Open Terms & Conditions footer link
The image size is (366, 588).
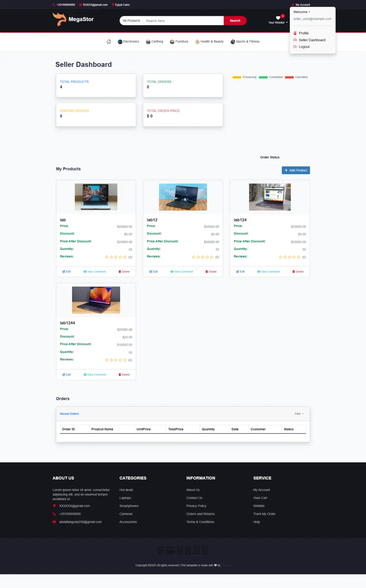pyautogui.click(x=200, y=522)
